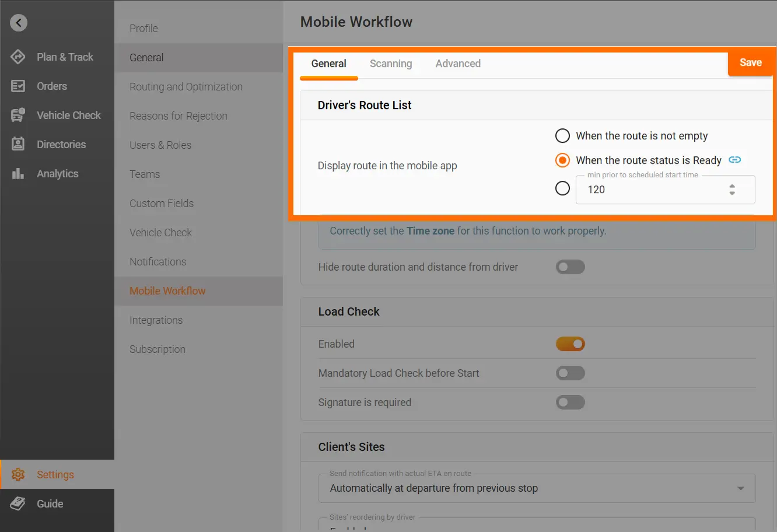
Task: Click the link icon beside route status Ready
Action: click(734, 159)
